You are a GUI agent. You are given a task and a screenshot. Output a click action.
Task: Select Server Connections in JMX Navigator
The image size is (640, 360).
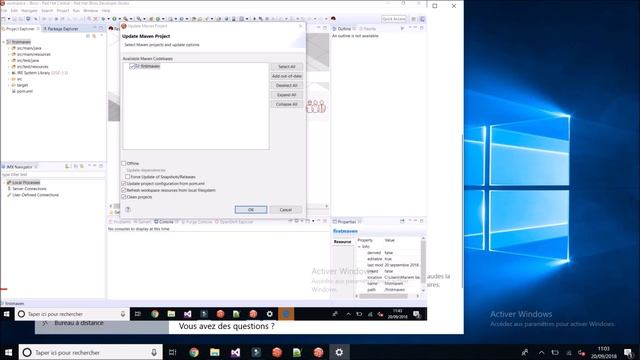pyautogui.click(x=27, y=189)
